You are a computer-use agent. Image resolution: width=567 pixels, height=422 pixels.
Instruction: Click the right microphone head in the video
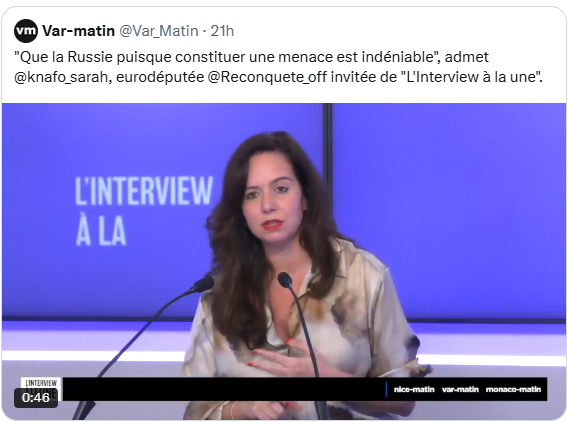[x=285, y=280]
